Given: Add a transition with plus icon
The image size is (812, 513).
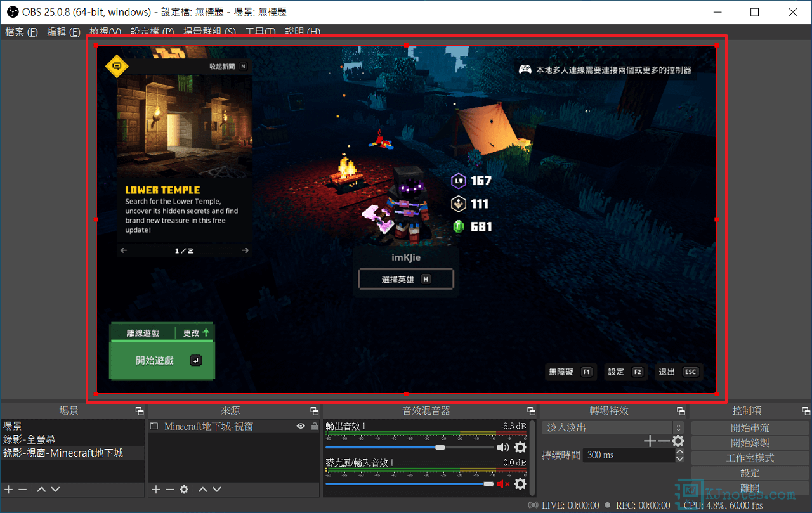Looking at the screenshot, I should [649, 441].
